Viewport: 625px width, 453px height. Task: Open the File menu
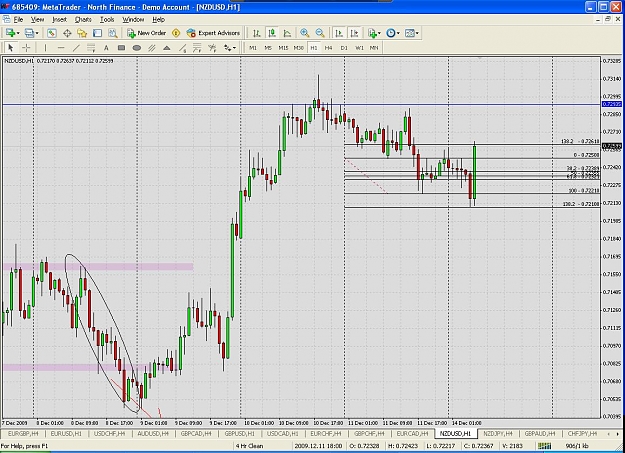pos(18,19)
